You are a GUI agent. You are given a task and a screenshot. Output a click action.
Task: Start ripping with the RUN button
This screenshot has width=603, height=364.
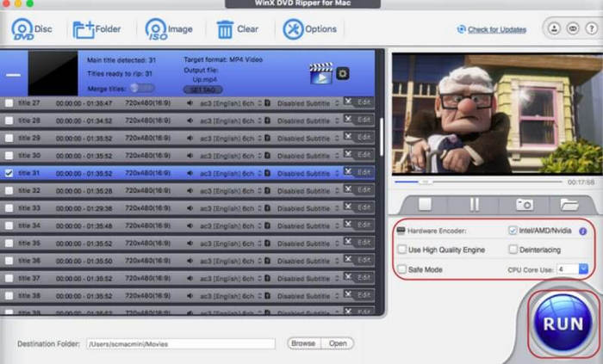point(563,324)
